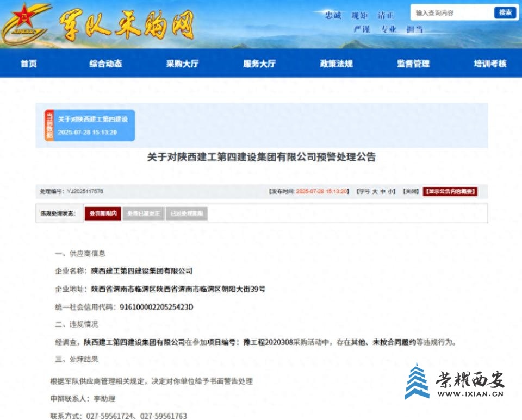
Task: Open the 培训考核 menu item
Action: pos(490,64)
